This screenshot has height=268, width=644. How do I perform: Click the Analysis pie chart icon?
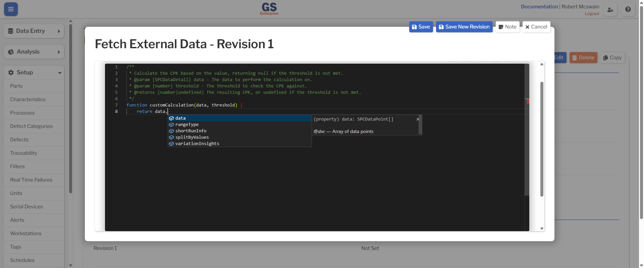pos(11,52)
